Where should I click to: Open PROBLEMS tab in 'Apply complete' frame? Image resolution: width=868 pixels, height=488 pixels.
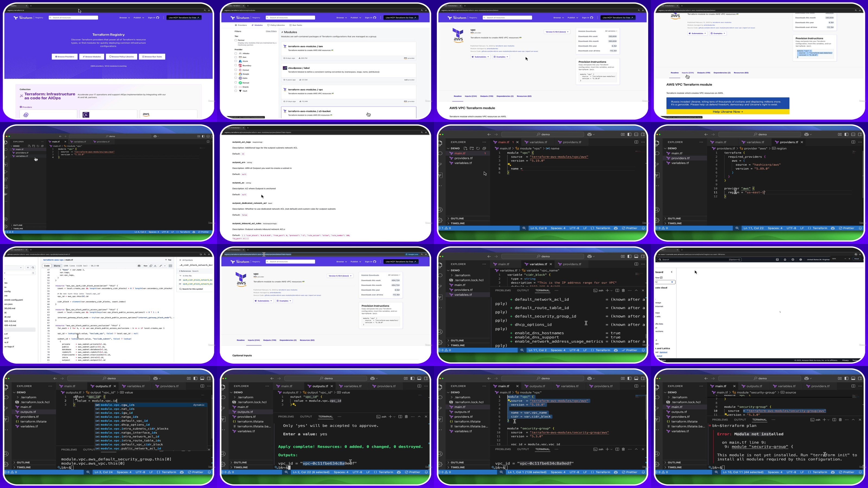pos(286,417)
